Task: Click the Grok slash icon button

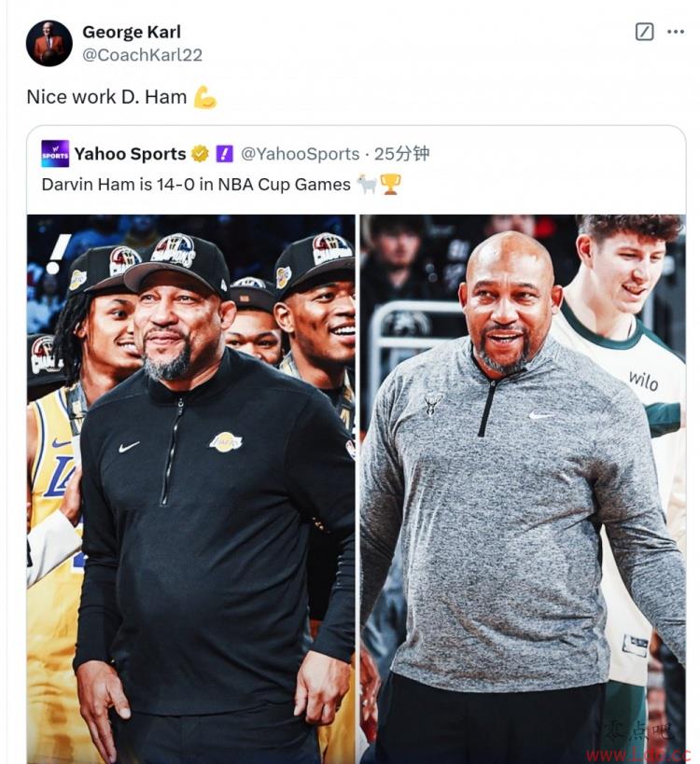Action: (x=644, y=32)
